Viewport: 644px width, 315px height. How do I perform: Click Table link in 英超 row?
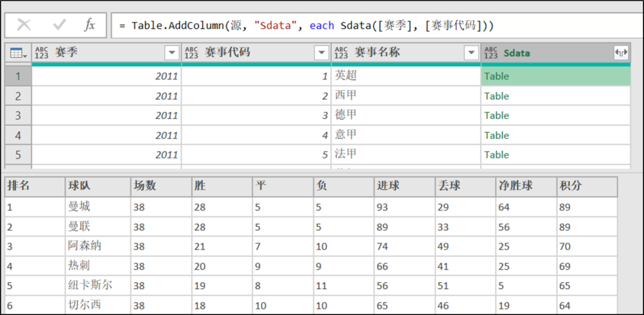tap(497, 76)
